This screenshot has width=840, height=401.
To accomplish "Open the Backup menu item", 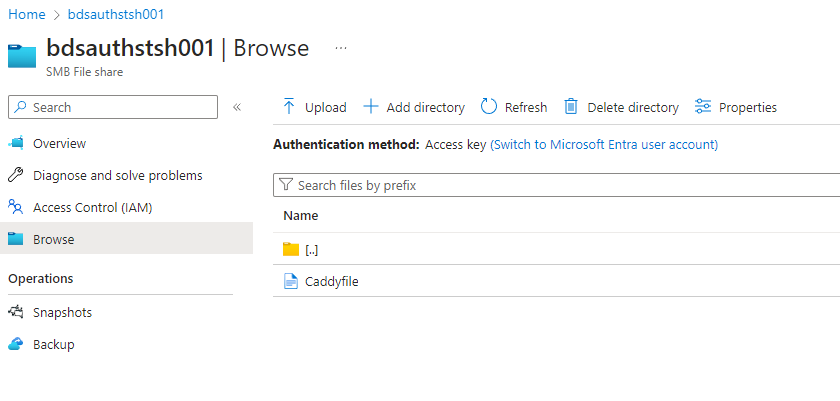I will [x=54, y=344].
